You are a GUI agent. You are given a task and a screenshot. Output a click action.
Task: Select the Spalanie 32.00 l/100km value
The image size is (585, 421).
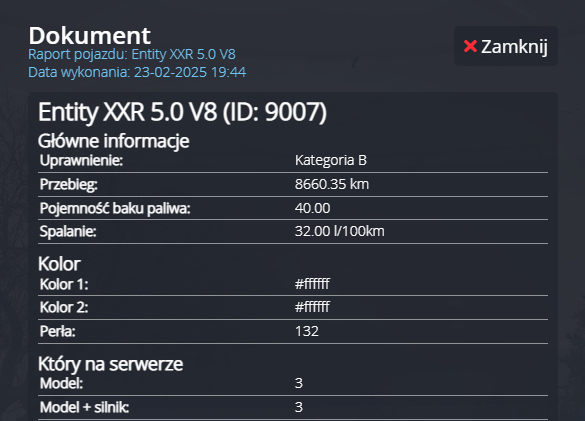[x=340, y=231]
